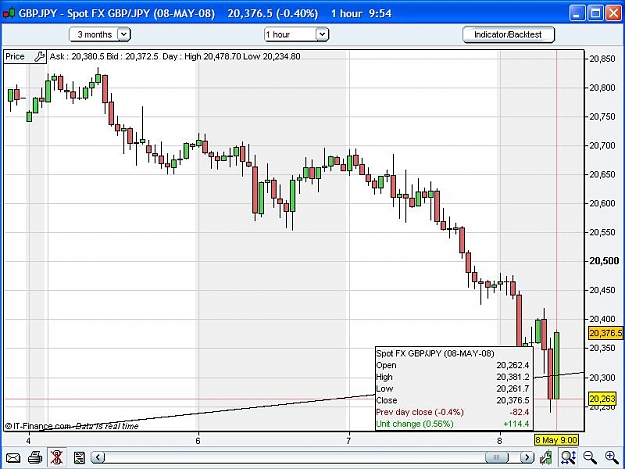Click the horizontal scrollbar thumb
The width and height of the screenshot is (625, 469).
tap(497, 457)
